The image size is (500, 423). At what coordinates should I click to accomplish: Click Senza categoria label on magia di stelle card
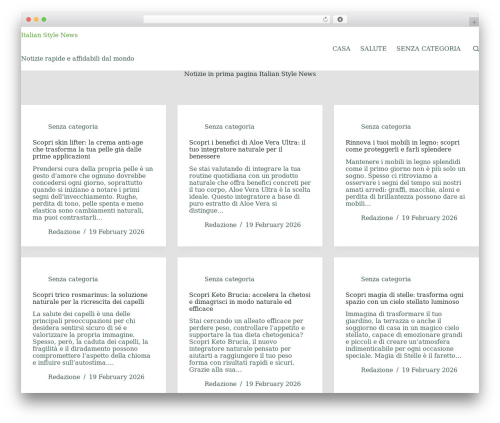(386, 279)
